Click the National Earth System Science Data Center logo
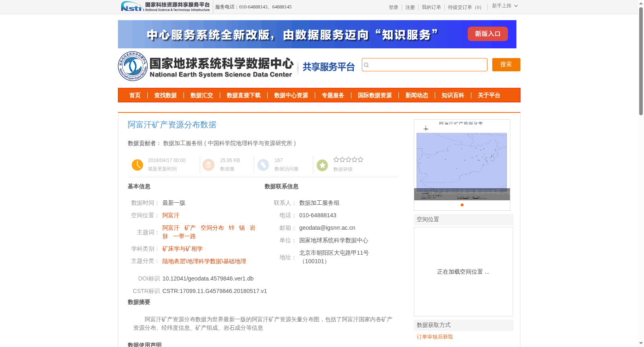This screenshot has width=644, height=347. [206, 66]
